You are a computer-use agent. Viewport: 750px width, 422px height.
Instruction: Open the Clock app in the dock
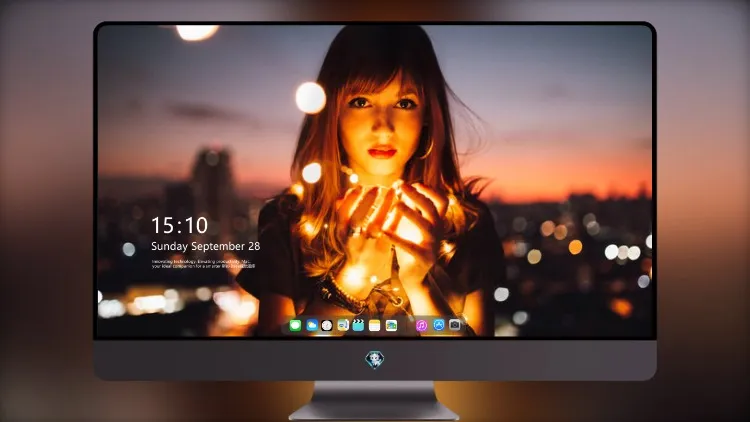[x=327, y=325]
